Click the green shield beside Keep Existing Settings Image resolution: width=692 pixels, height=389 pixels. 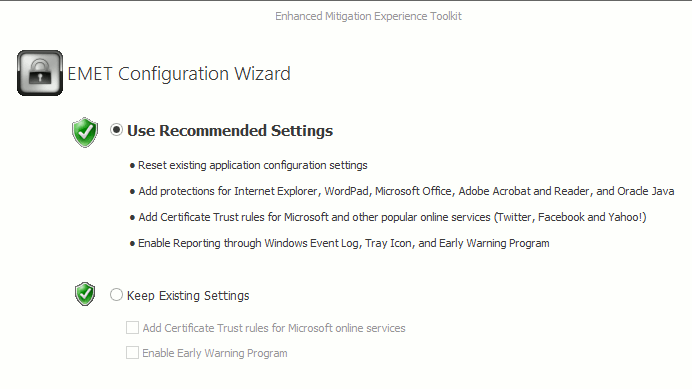pos(85,294)
